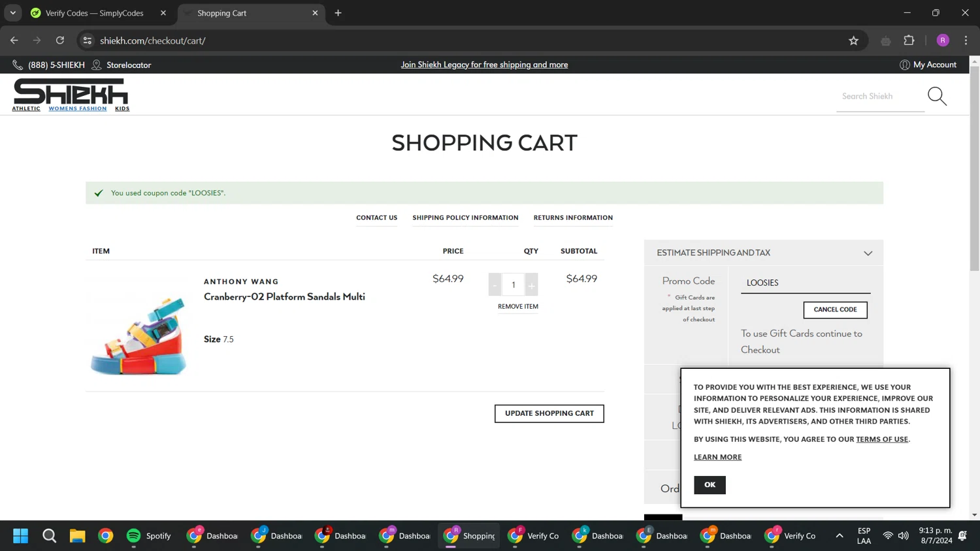Click Learn More in privacy notice
The image size is (980, 551).
(717, 457)
